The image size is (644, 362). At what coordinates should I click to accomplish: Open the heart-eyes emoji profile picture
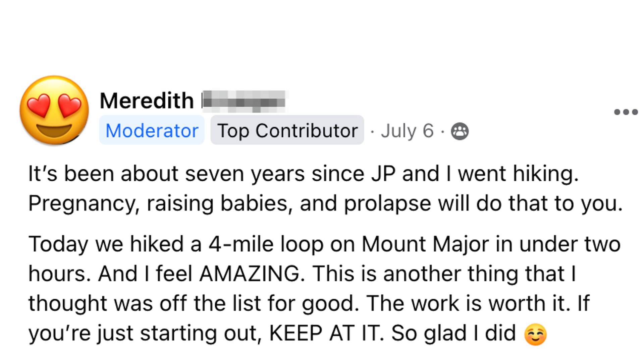(x=54, y=110)
